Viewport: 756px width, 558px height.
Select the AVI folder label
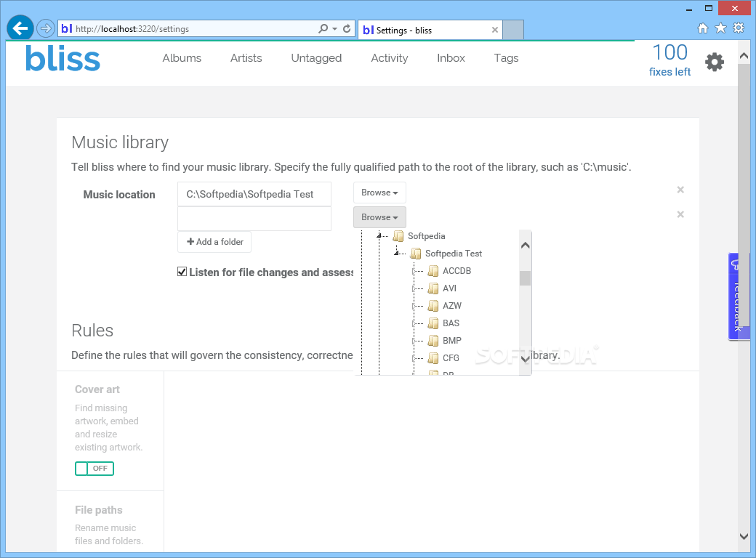(449, 288)
